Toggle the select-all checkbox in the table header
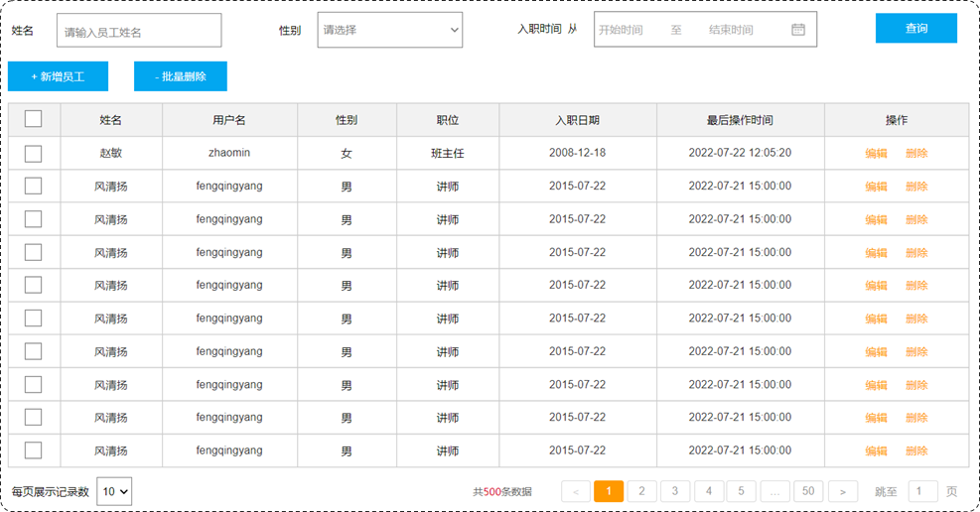The image size is (980, 512). (x=33, y=119)
